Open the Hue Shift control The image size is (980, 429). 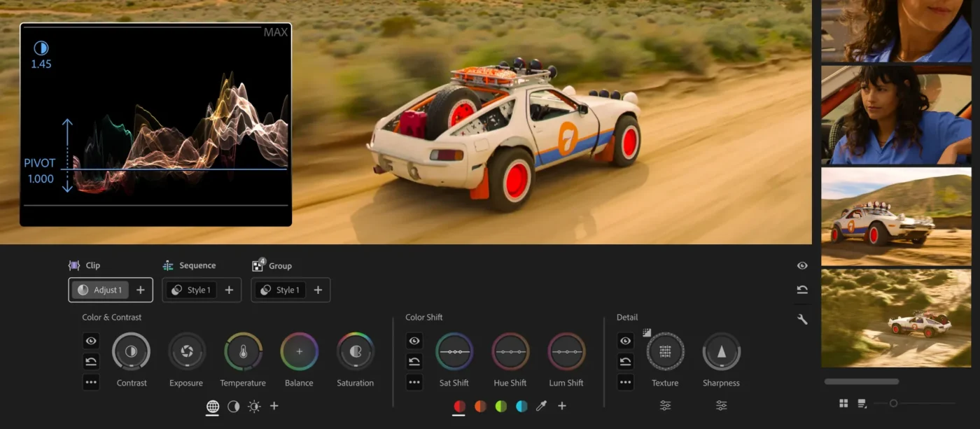(510, 351)
